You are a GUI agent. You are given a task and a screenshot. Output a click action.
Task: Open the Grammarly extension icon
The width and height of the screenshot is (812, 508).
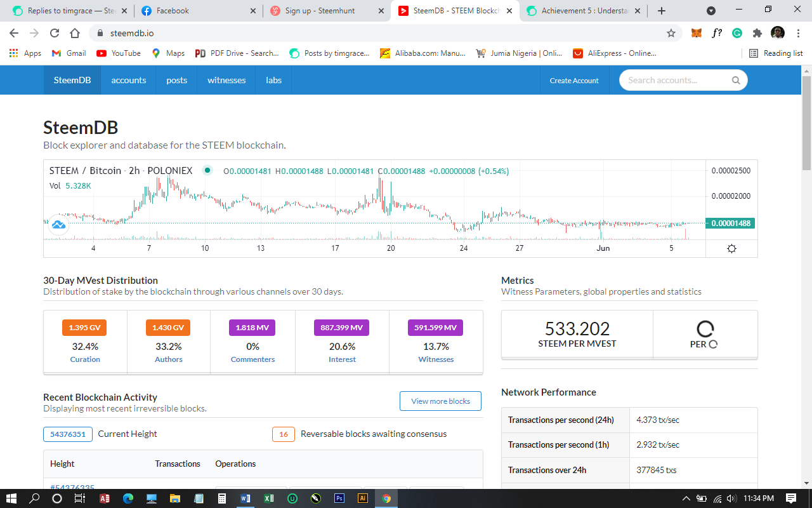[x=737, y=33]
